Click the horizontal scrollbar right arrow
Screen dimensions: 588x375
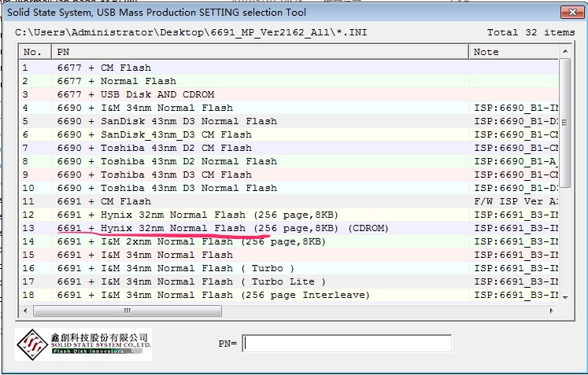(551, 311)
